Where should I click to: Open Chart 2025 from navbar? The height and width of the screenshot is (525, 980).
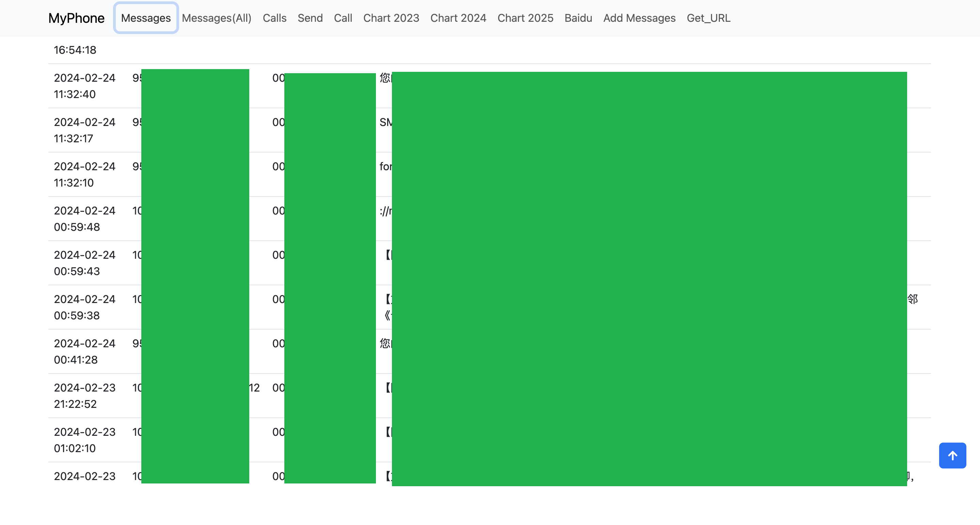point(525,18)
